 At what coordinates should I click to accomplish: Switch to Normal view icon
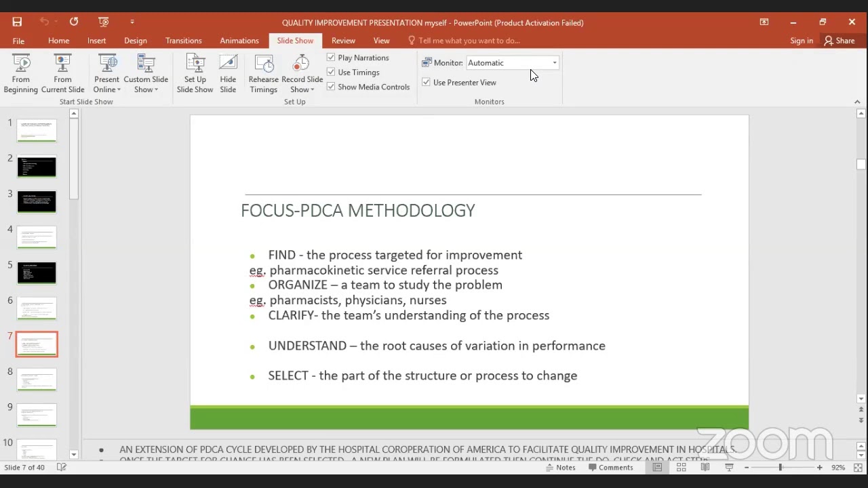pyautogui.click(x=657, y=468)
